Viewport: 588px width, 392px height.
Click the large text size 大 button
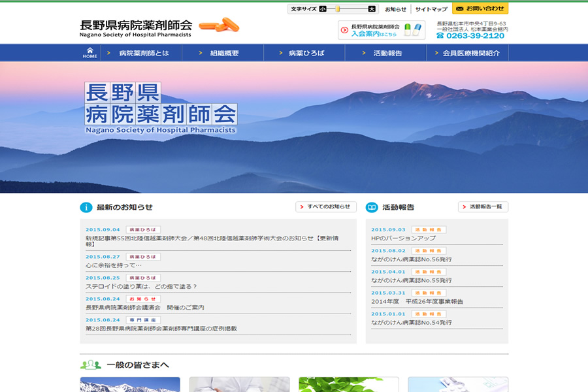pyautogui.click(x=372, y=9)
